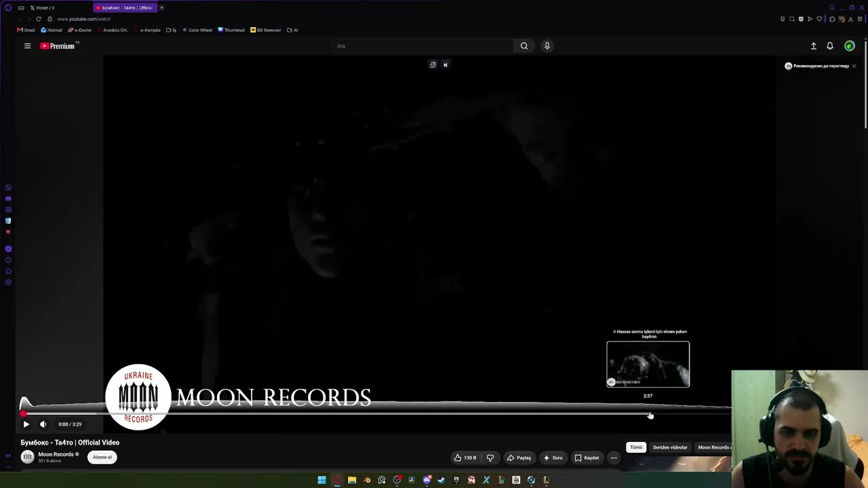The height and width of the screenshot is (488, 868).
Task: Go to the YouTube Premium home logo
Action: click(59, 46)
